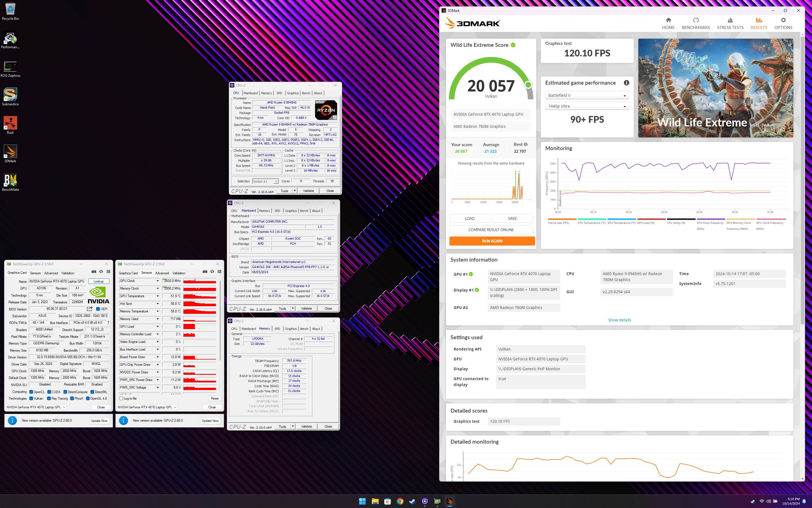Toggle CUDA checkbox
812x508 pixels.
(49, 392)
